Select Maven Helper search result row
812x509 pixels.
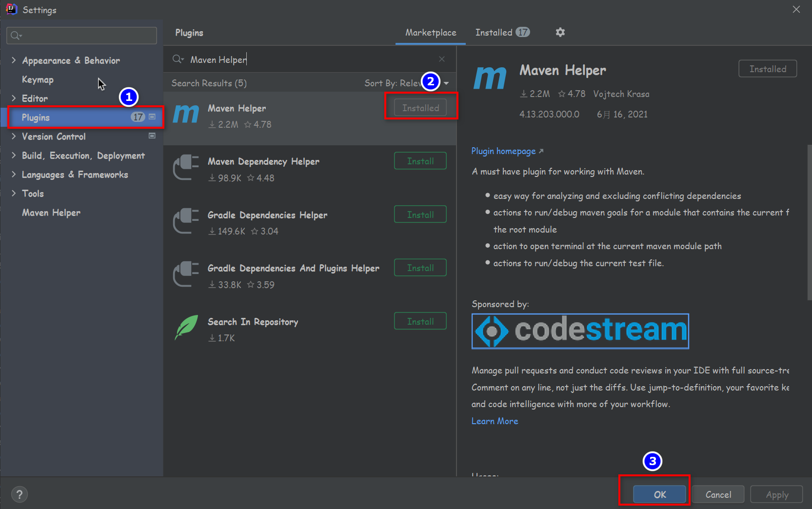(x=310, y=118)
